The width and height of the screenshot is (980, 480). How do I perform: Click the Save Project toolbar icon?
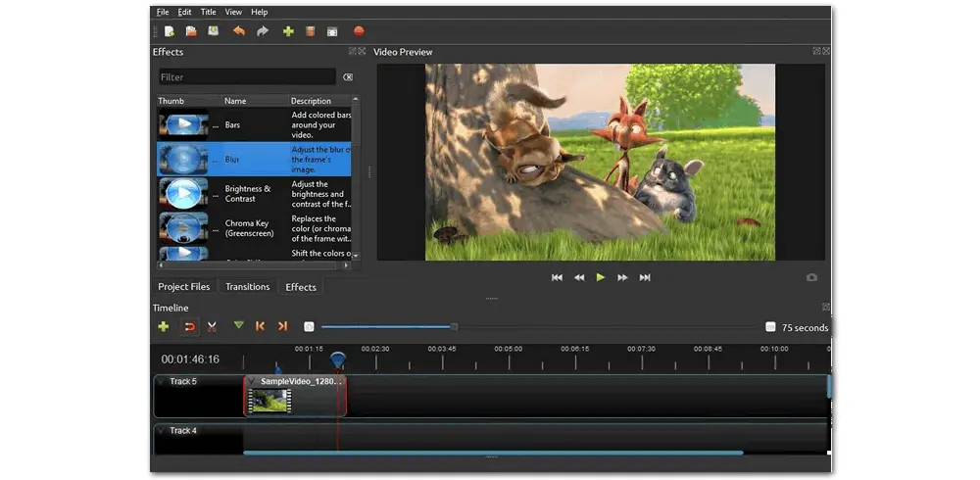coord(213,30)
